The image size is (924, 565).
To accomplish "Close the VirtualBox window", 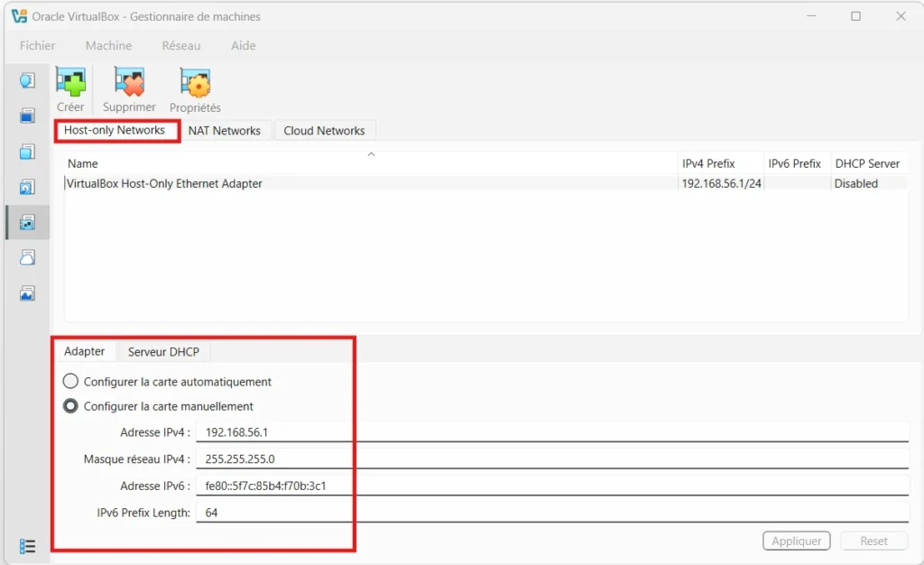I will pos(901,16).
